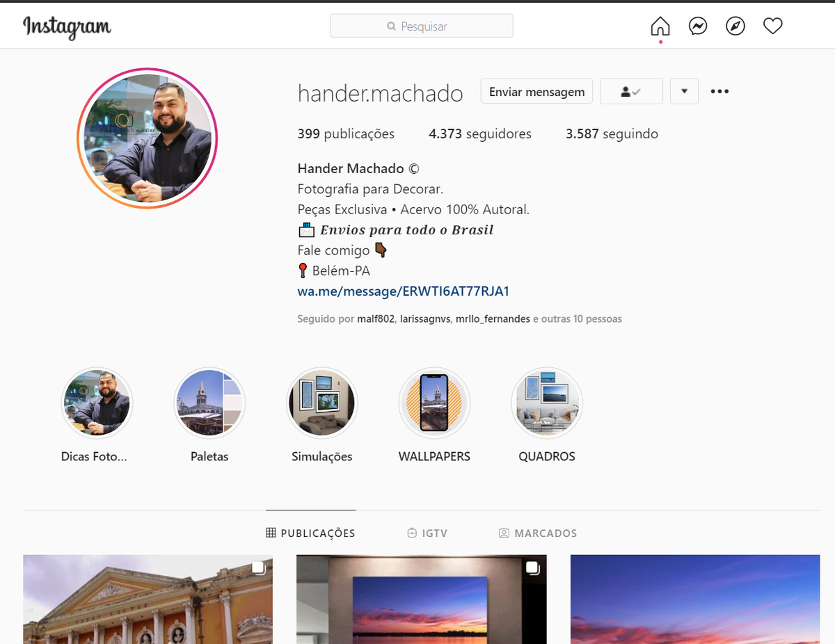
Task: View the profile picture story
Action: [148, 138]
